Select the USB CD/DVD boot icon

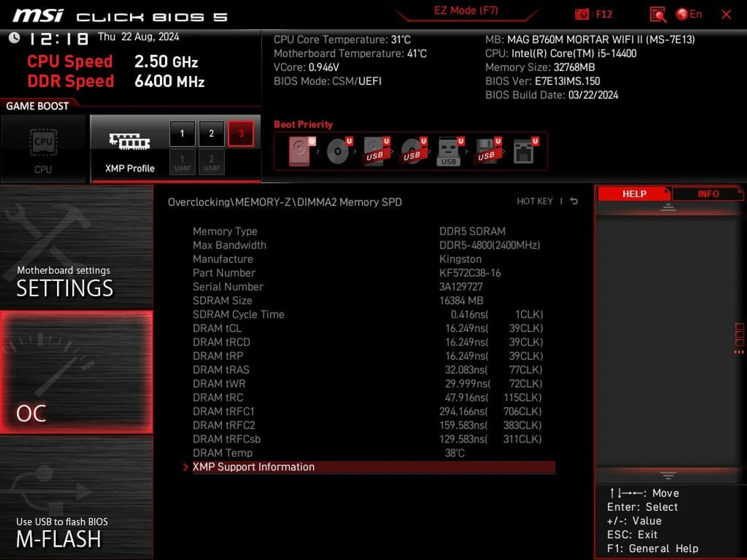click(x=414, y=151)
